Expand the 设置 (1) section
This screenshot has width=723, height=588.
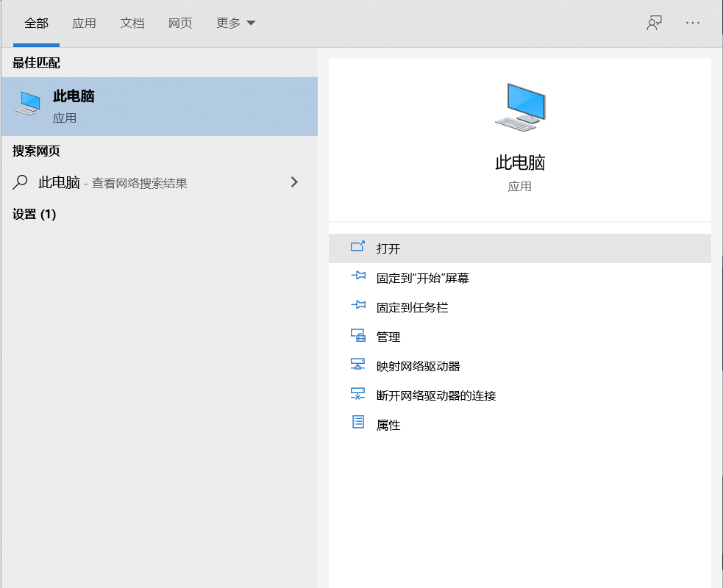34,215
